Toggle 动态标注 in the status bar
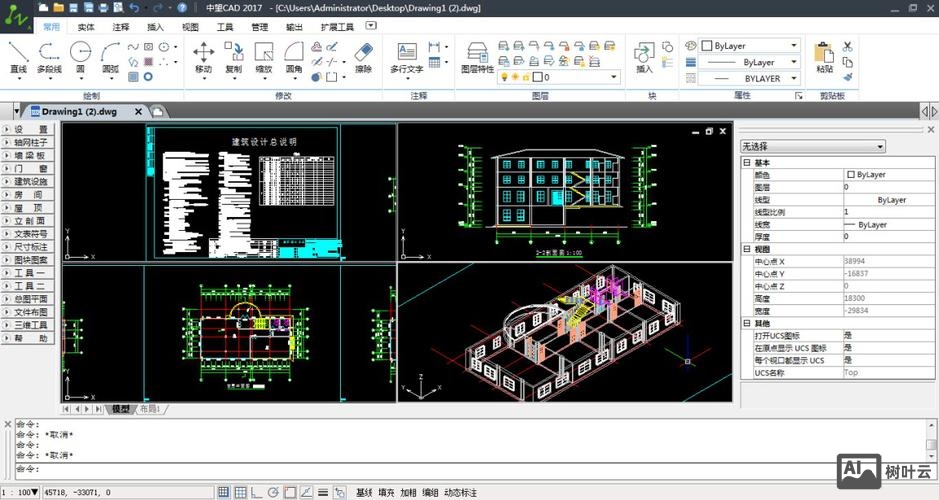Screen dimensions: 939x500 click(x=460, y=492)
